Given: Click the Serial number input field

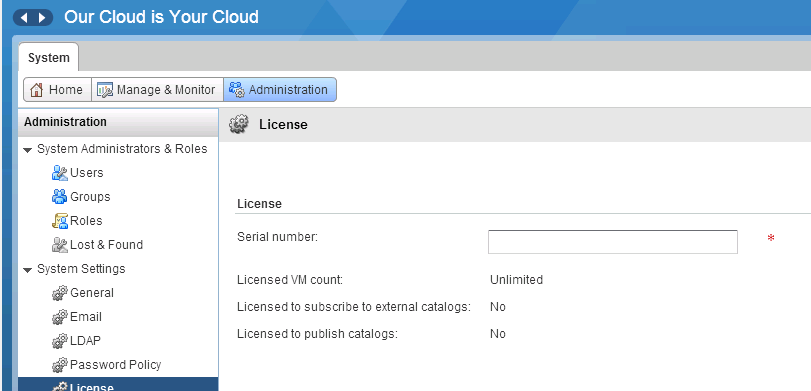Looking at the screenshot, I should point(613,242).
